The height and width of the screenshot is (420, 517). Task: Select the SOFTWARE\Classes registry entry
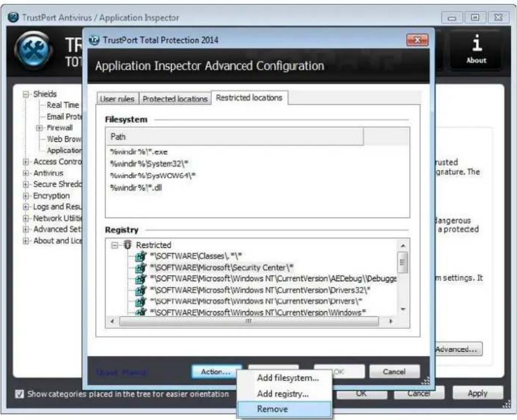[196, 256]
